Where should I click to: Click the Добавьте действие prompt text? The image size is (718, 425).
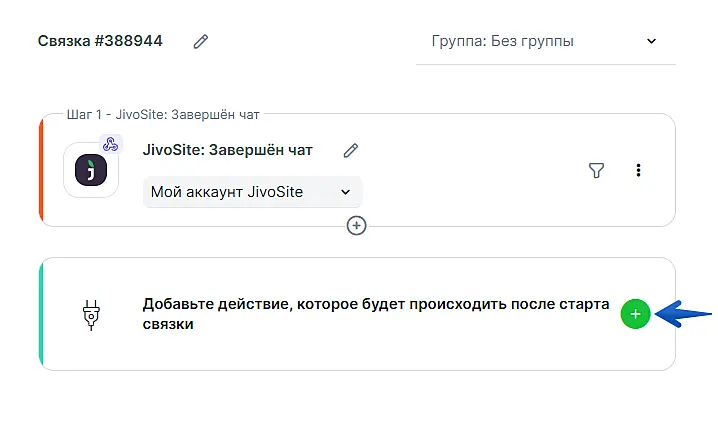click(375, 314)
